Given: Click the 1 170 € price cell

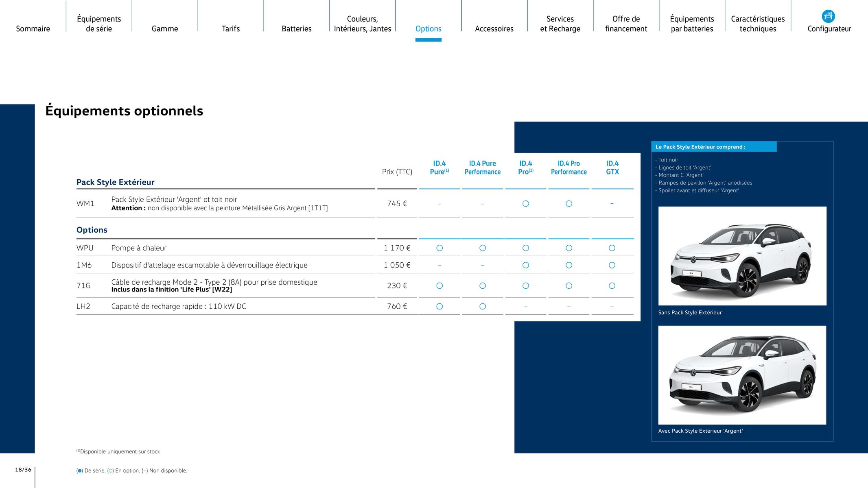Looking at the screenshot, I should 397,248.
